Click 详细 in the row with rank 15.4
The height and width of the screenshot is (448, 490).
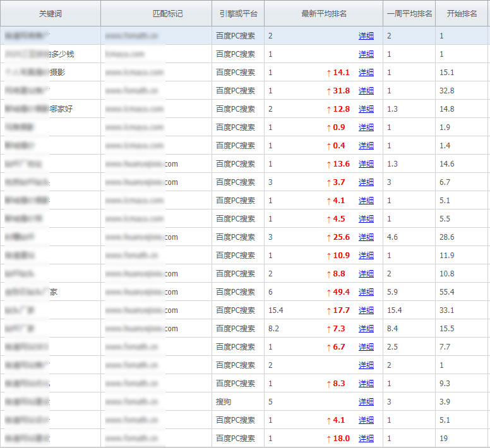coord(366,310)
